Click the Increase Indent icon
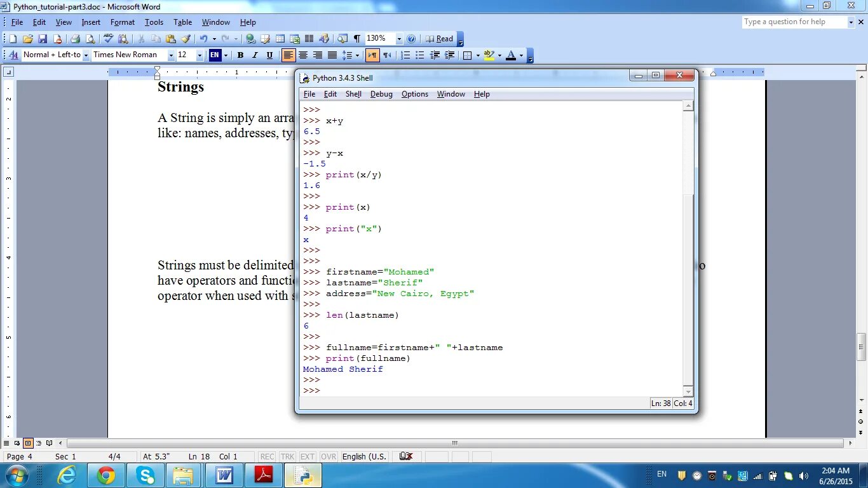Image resolution: width=868 pixels, height=488 pixels. [449, 55]
